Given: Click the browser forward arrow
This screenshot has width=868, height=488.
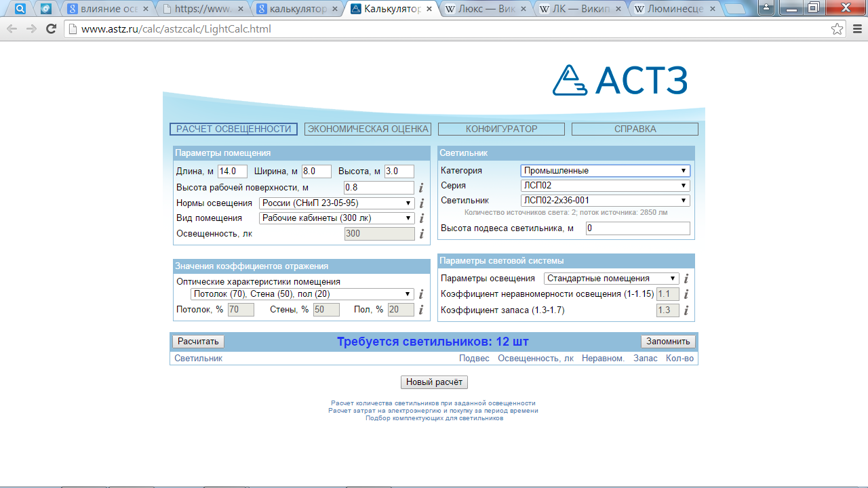Looking at the screenshot, I should (x=31, y=29).
